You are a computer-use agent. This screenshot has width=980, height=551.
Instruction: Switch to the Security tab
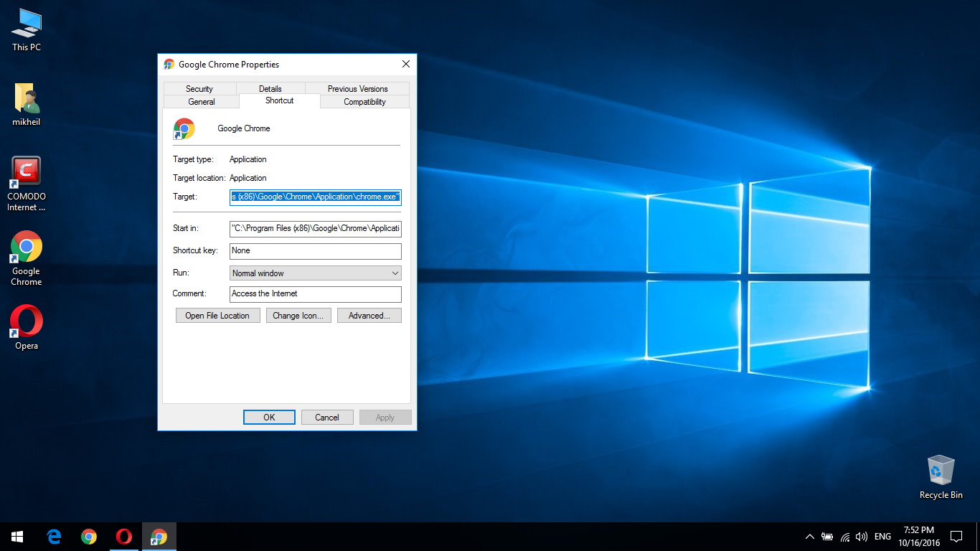pyautogui.click(x=199, y=89)
